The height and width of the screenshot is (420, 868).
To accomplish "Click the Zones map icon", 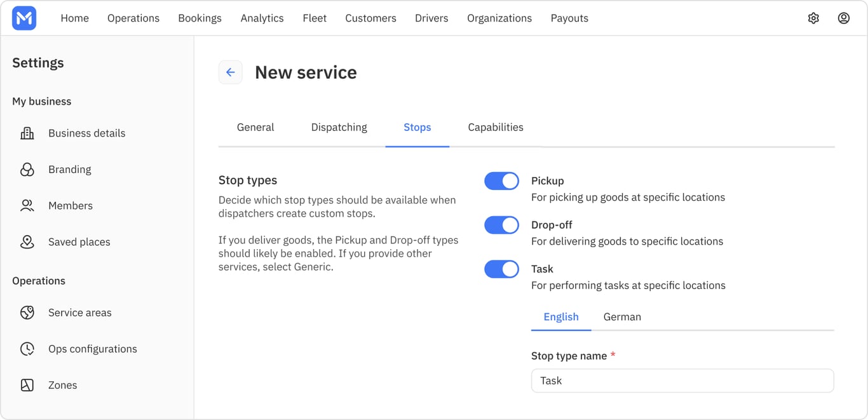I will tap(27, 385).
